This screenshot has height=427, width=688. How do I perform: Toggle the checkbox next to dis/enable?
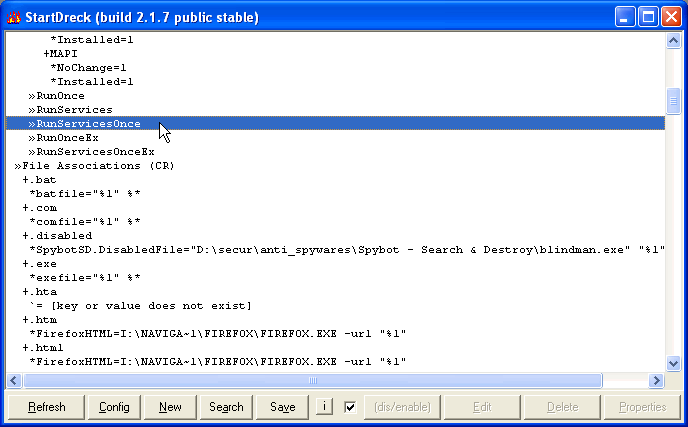click(350, 407)
